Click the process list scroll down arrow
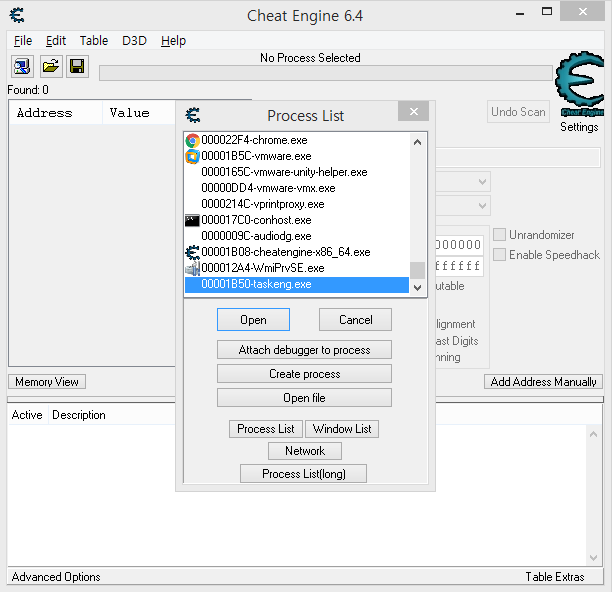 click(x=417, y=288)
